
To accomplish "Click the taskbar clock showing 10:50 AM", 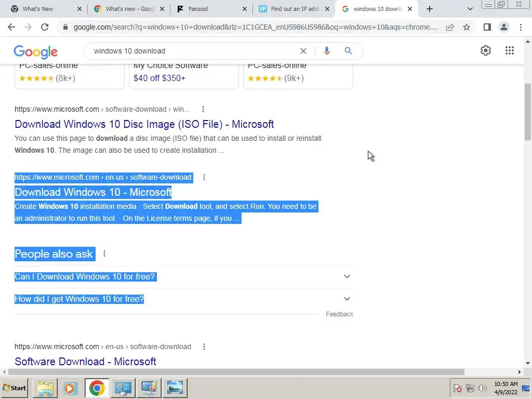I will (x=506, y=388).
